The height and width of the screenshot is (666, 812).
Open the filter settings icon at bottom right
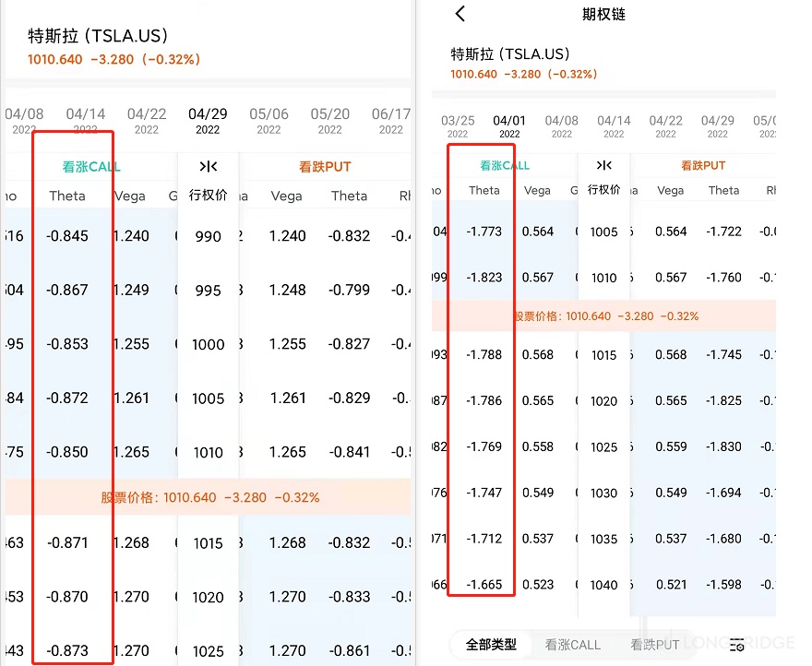point(736,645)
